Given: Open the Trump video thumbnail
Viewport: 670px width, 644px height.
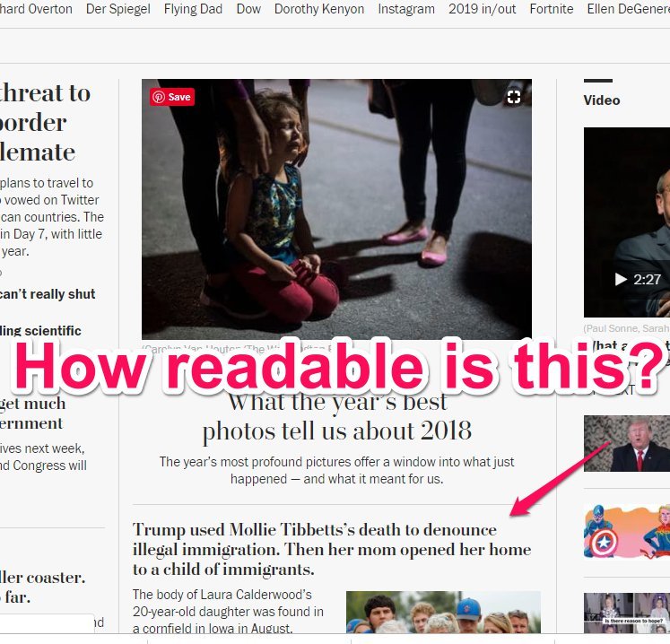Looking at the screenshot, I should (627, 444).
